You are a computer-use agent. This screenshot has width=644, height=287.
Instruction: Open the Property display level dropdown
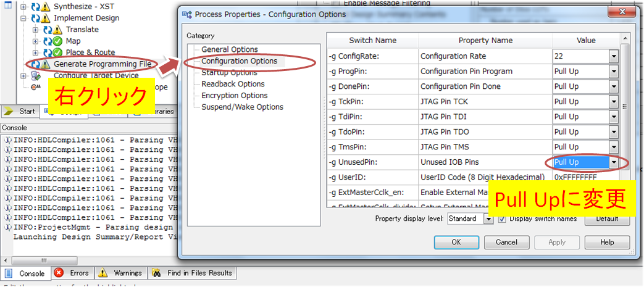(488, 218)
